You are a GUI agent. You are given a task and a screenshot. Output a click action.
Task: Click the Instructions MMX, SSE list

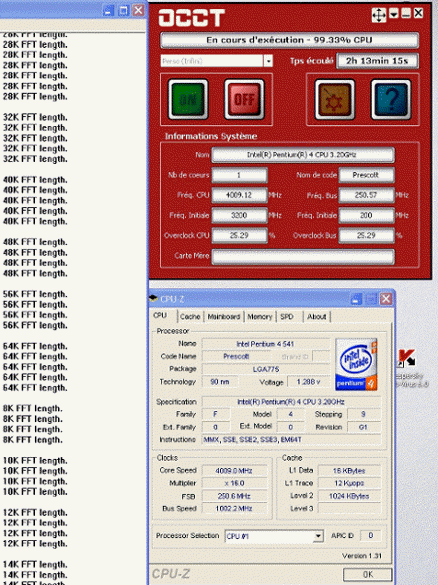pyautogui.click(x=291, y=439)
